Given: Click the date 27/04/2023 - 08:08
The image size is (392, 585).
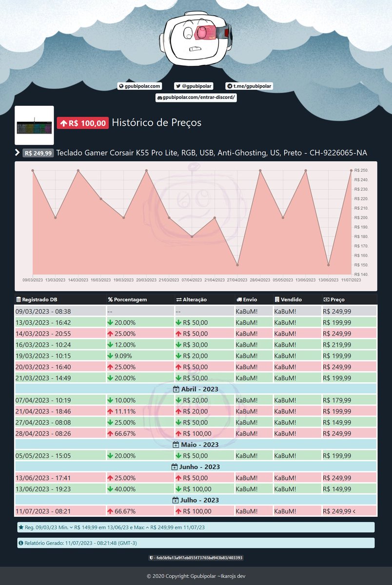Looking at the screenshot, I should 43,423.
